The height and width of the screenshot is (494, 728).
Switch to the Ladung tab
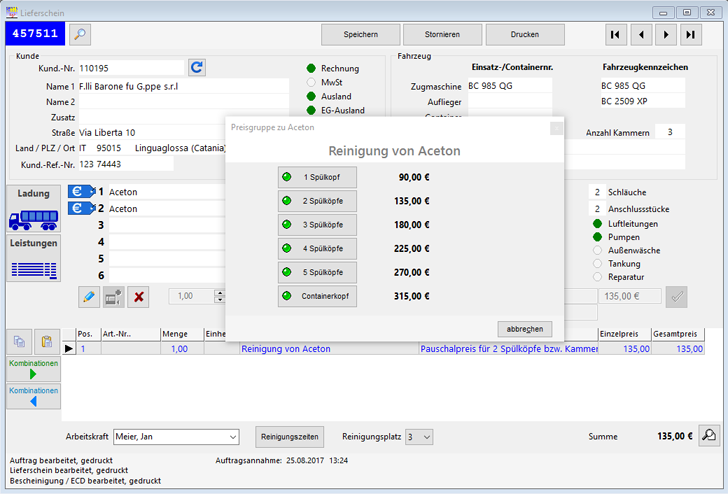(x=33, y=209)
